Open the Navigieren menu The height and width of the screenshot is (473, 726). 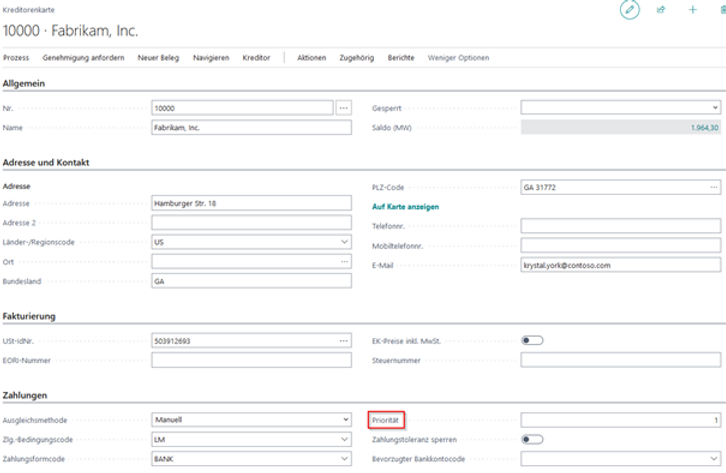(211, 58)
